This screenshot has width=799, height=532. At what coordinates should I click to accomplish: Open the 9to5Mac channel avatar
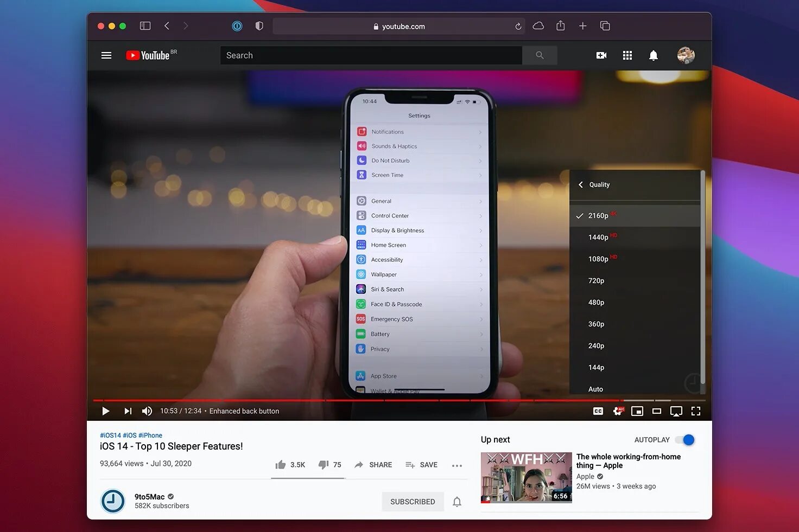pyautogui.click(x=113, y=501)
